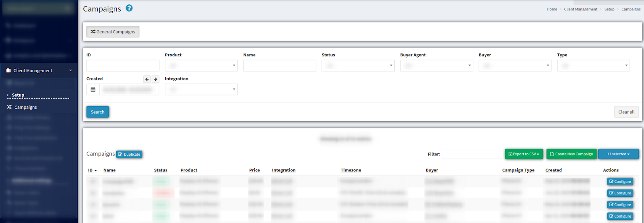
Task: Expand Client Management sidebar menu
Action: 39,70
